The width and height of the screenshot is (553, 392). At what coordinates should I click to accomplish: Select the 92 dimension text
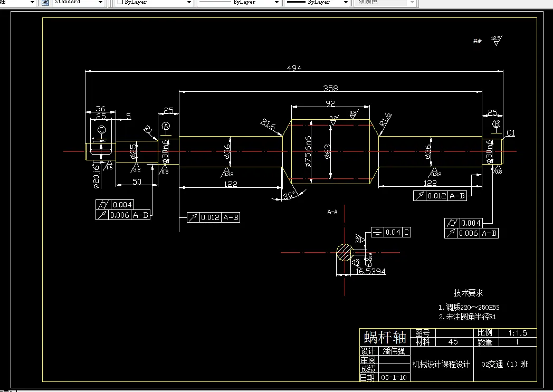point(330,103)
